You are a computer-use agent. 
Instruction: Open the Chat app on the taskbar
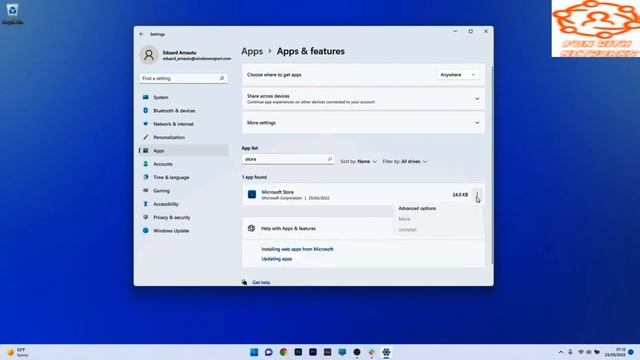[x=269, y=352]
